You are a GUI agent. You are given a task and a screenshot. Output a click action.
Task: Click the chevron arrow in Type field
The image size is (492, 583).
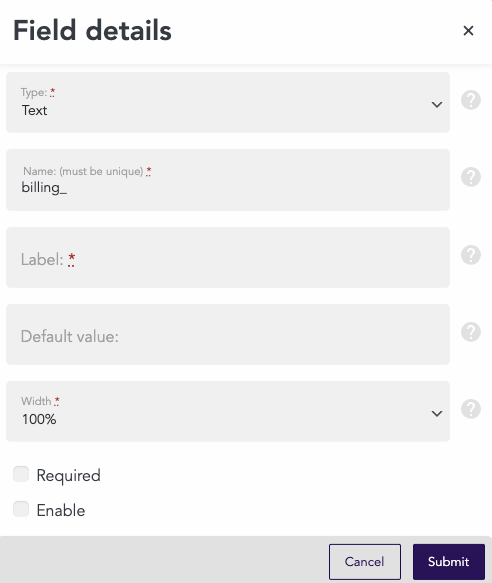[x=437, y=104]
